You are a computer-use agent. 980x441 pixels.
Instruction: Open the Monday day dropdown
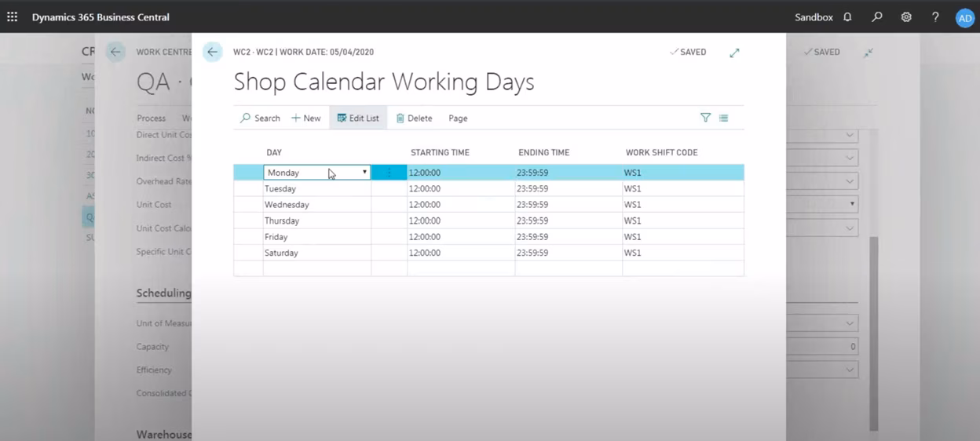point(364,173)
